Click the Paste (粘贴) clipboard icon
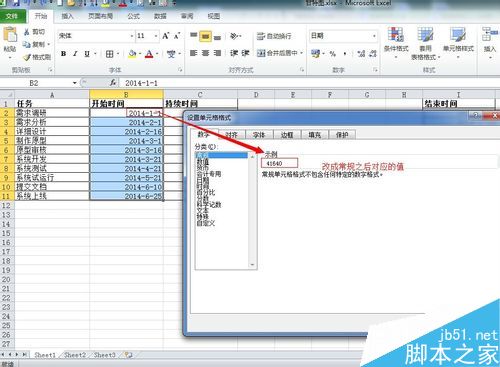 tap(10, 35)
